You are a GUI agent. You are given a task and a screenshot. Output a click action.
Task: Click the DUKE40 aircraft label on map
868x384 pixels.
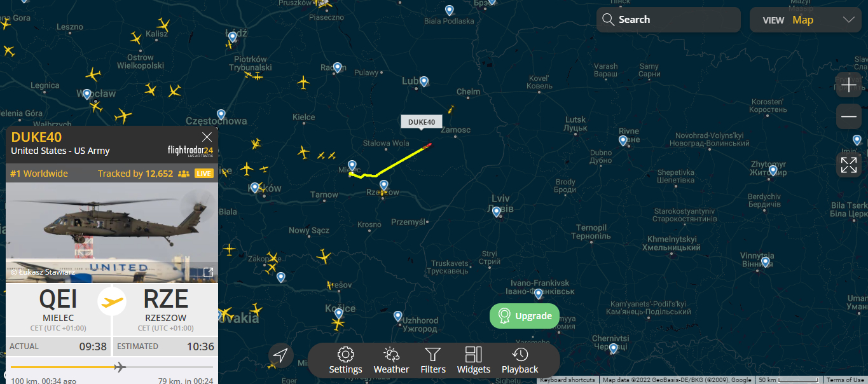pyautogui.click(x=422, y=122)
